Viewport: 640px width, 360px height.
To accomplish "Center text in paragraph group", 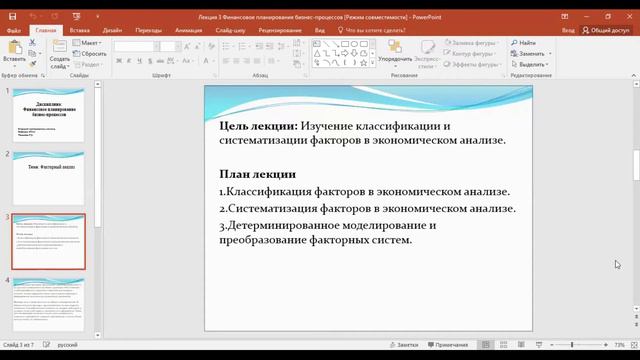I will 236,61.
